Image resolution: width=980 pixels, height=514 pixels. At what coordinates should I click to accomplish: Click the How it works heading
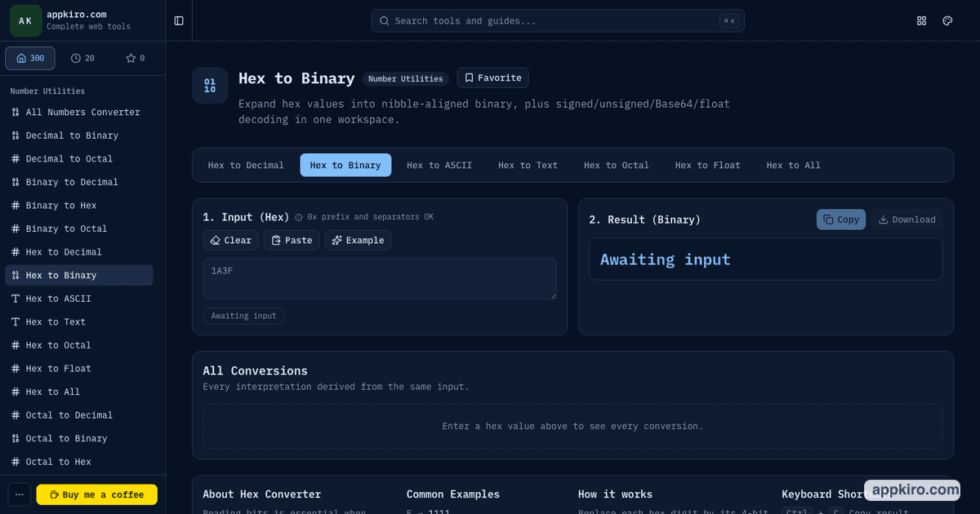click(615, 494)
